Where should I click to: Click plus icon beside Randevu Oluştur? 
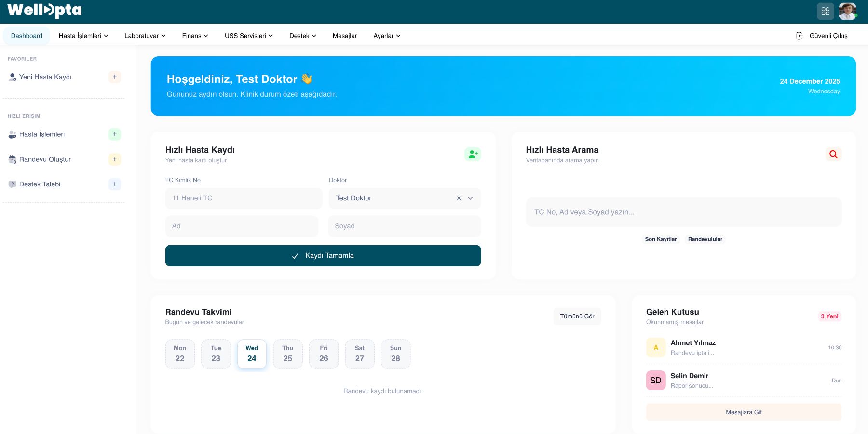click(x=114, y=159)
